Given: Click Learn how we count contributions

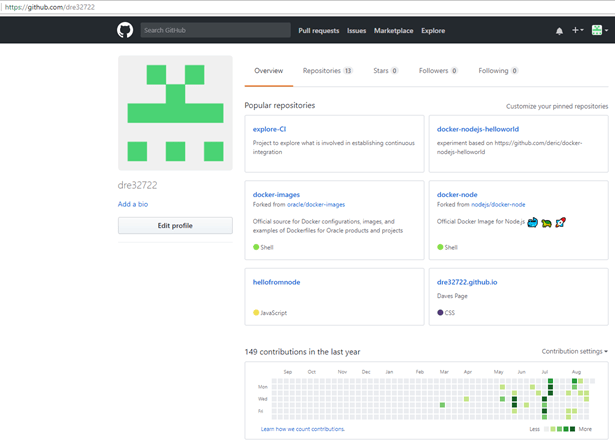Looking at the screenshot, I should tap(302, 429).
